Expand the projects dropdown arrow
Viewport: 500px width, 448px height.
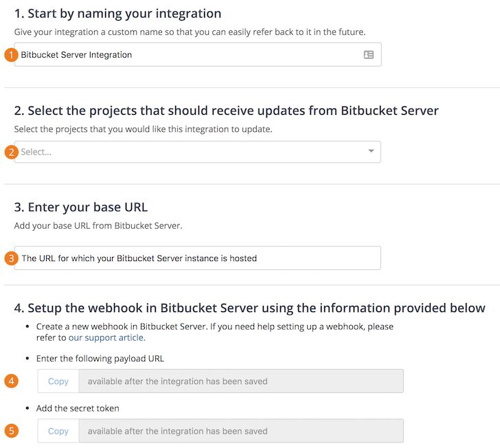(x=371, y=151)
